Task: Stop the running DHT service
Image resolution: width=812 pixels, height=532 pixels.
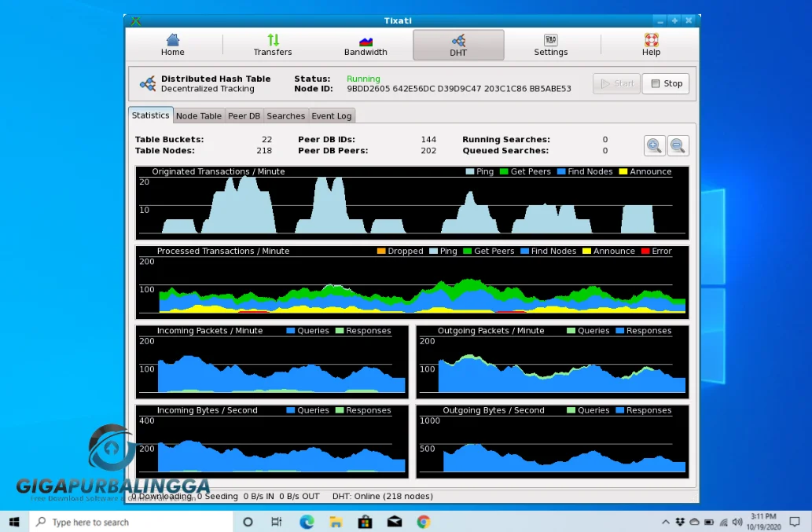Action: [x=665, y=83]
